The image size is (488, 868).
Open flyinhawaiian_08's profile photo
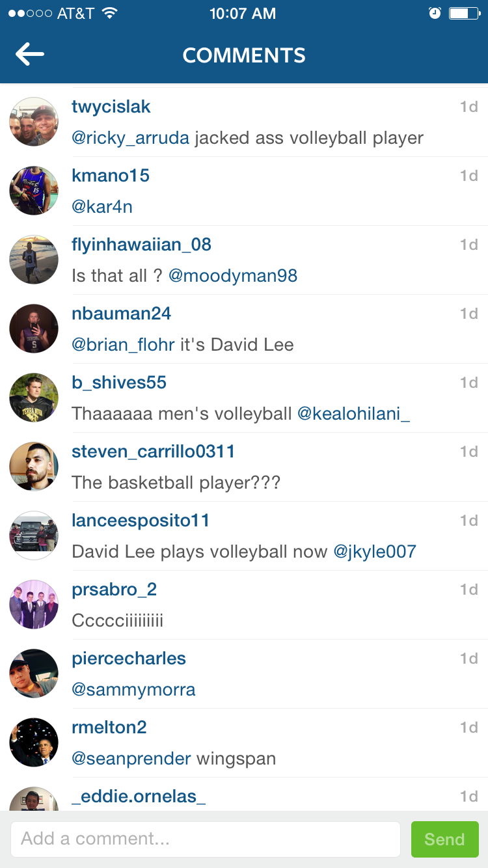pyautogui.click(x=34, y=260)
